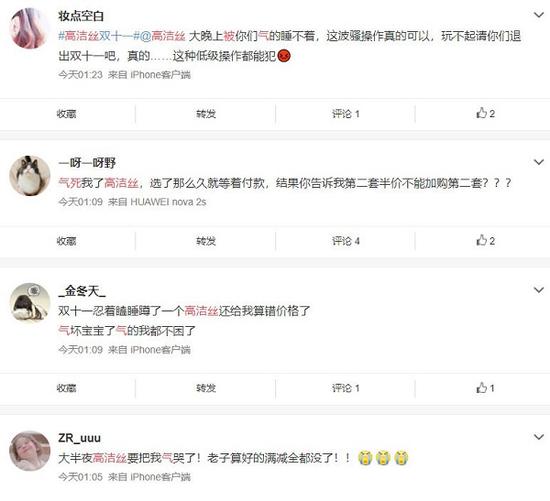The width and height of the screenshot is (550, 501).
Task: Click timestamp 今天01:09 on 一呀一呀野 post
Action: pos(80,202)
